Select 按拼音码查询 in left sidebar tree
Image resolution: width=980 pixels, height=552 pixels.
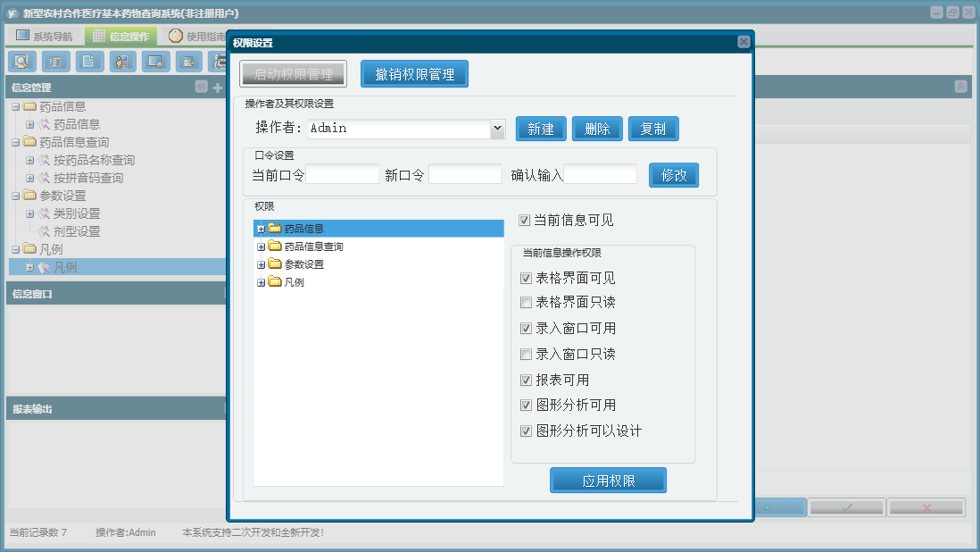pyautogui.click(x=88, y=178)
